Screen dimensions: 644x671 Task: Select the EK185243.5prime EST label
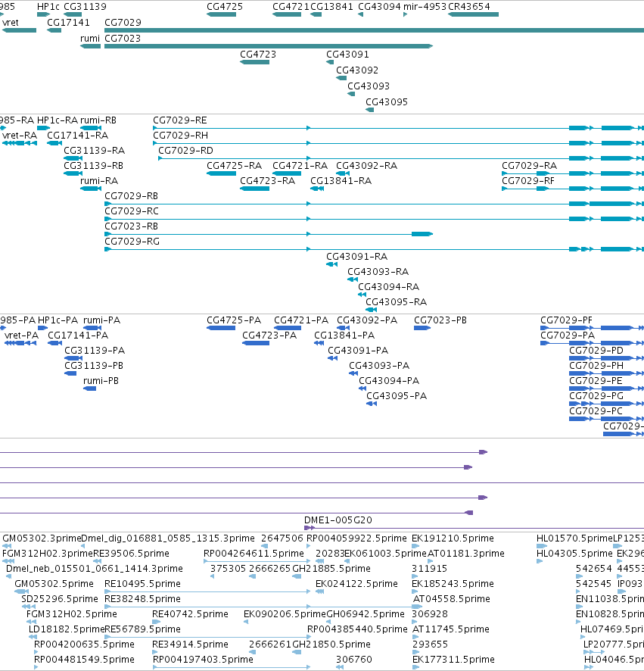453,584
